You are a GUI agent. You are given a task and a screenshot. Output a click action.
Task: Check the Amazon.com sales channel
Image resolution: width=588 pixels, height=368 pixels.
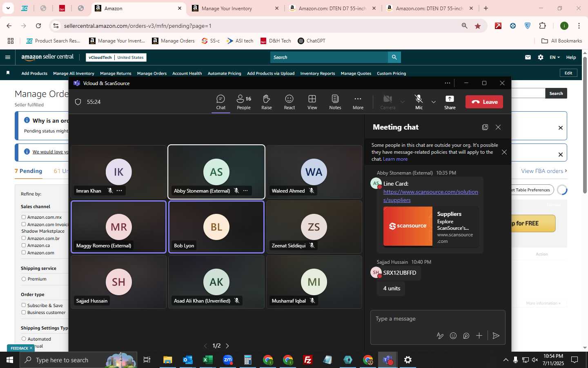click(x=24, y=253)
